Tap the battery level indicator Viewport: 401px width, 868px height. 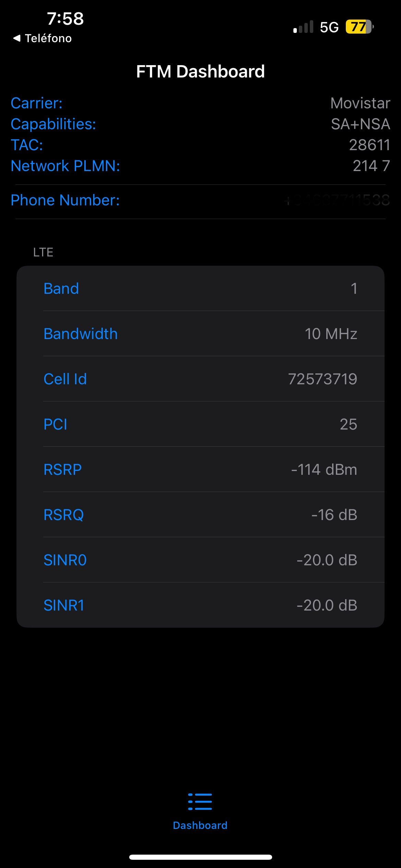359,27
